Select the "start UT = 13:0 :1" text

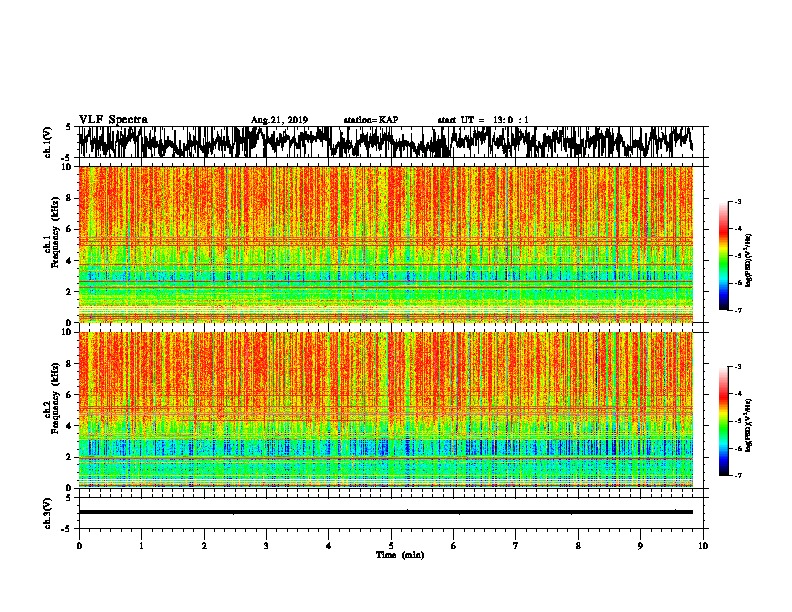(483, 120)
